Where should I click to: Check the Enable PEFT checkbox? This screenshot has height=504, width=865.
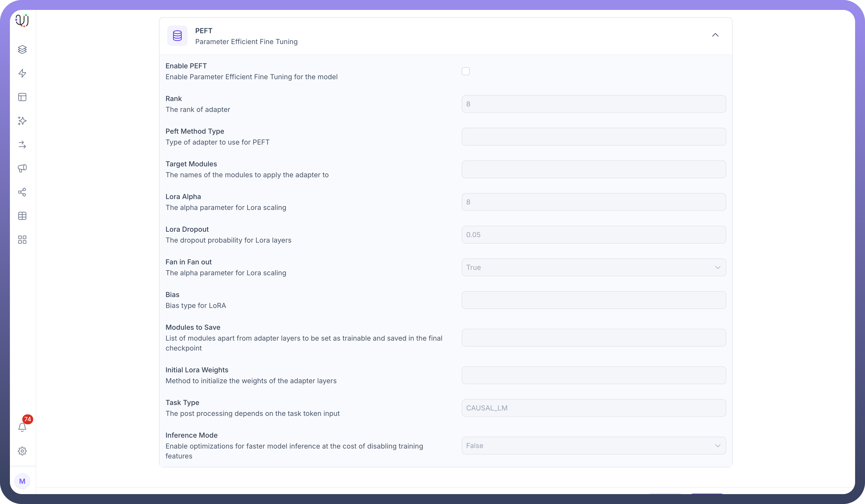point(465,71)
